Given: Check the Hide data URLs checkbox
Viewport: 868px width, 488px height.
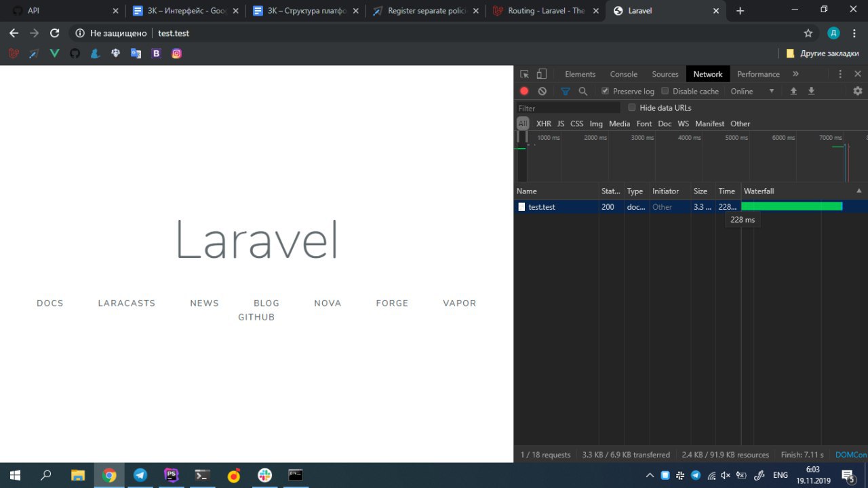Looking at the screenshot, I should tap(632, 107).
